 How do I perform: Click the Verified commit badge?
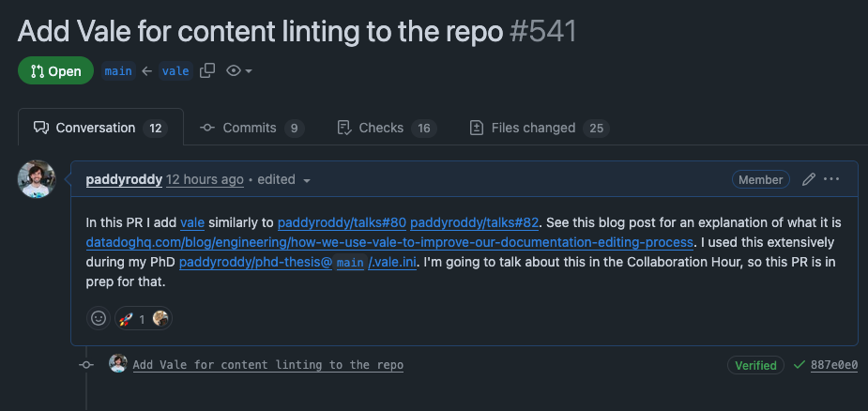pyautogui.click(x=755, y=365)
